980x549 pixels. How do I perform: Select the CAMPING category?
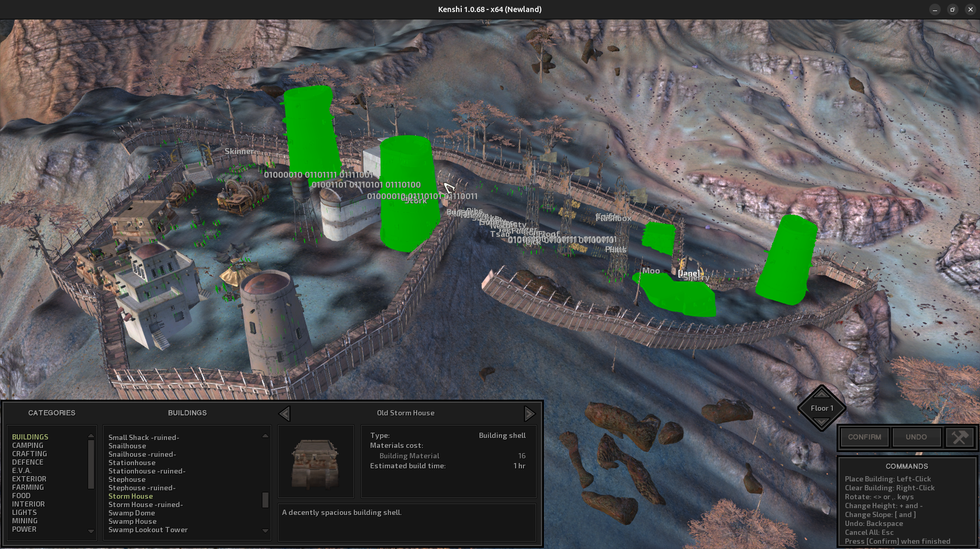click(x=28, y=445)
